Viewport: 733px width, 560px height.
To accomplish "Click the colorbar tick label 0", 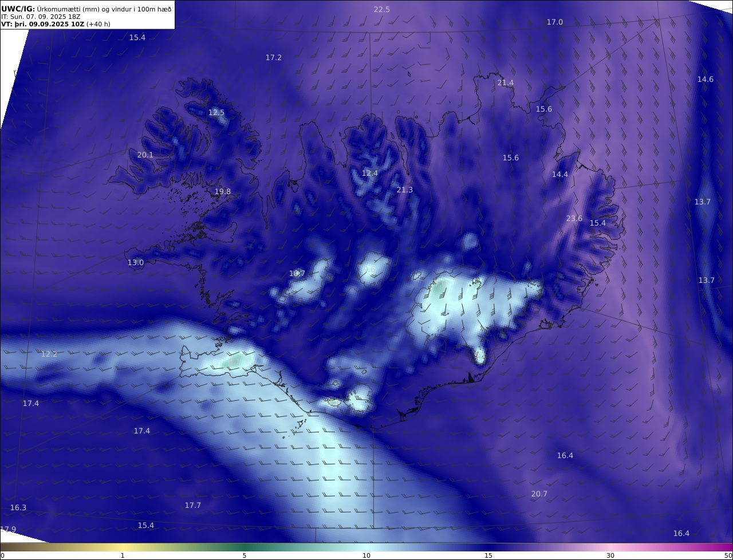I will pyautogui.click(x=2, y=555).
